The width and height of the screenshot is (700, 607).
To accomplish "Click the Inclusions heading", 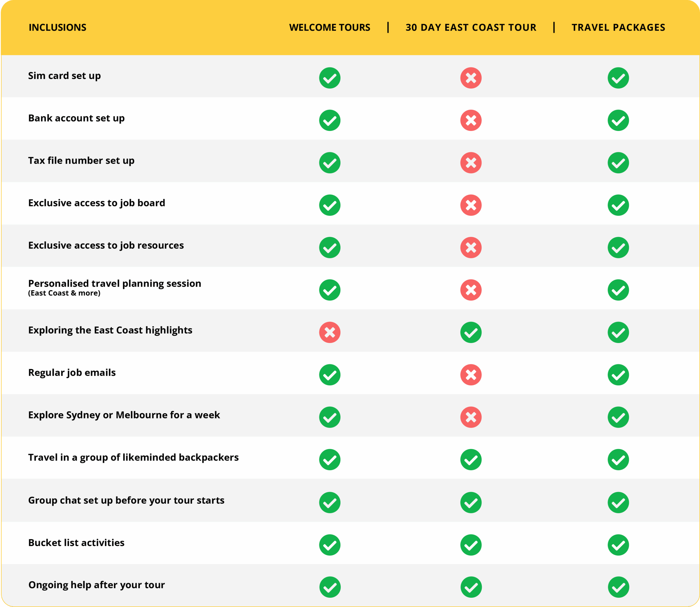I will tap(57, 27).
